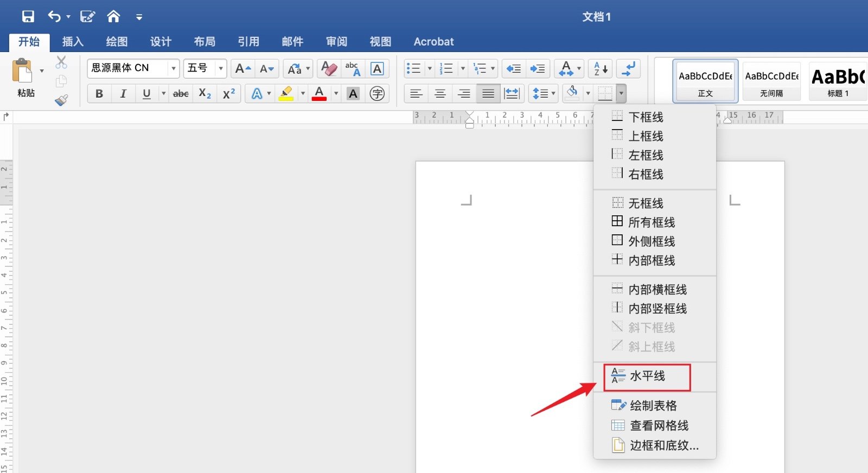Open the font size dropdown 五号
Image resolution: width=868 pixels, height=473 pixels.
[x=220, y=68]
